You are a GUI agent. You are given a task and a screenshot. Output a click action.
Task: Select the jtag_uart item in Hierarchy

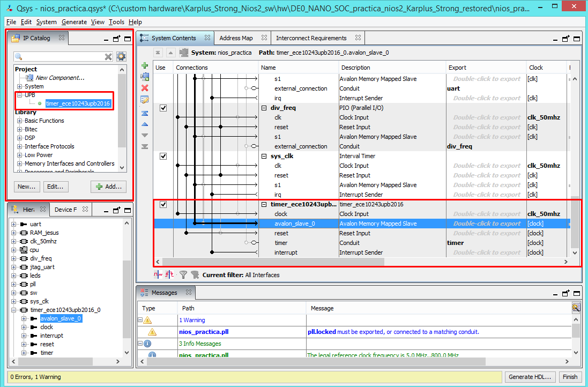42,267
